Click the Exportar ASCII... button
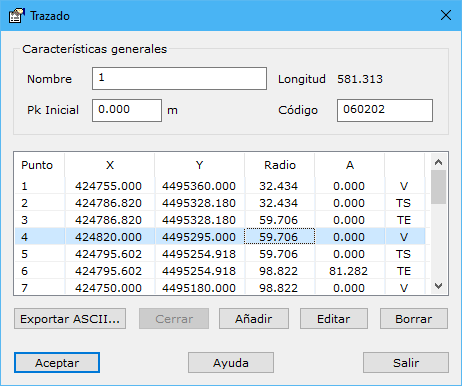 [70, 319]
